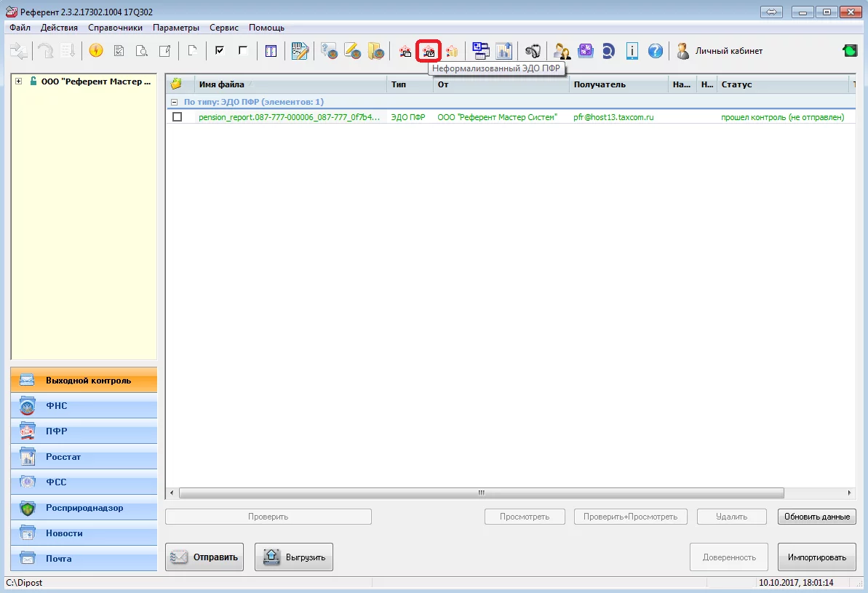Screen dimensions: 868x593
Task: Click the PFR folder icon in toolbar
Action: [453, 52]
